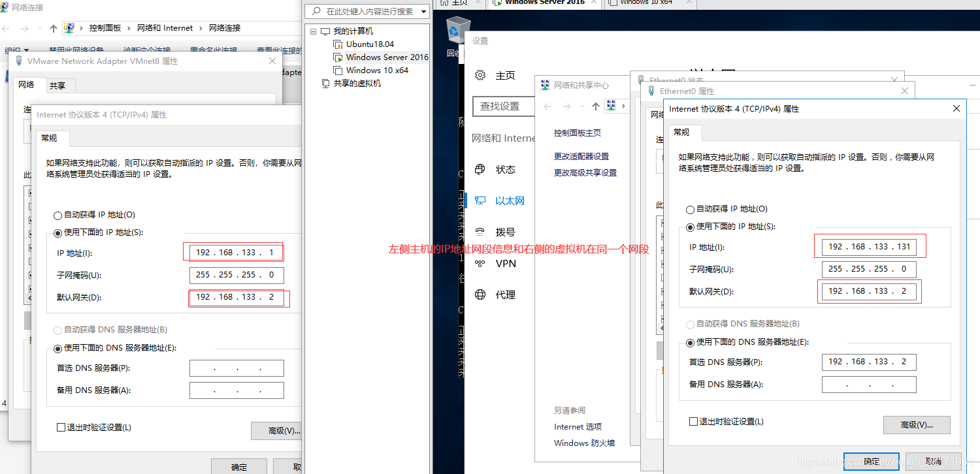This screenshot has height=474, width=980.
Task: Open Windows 防火墙 link
Action: [x=585, y=443]
